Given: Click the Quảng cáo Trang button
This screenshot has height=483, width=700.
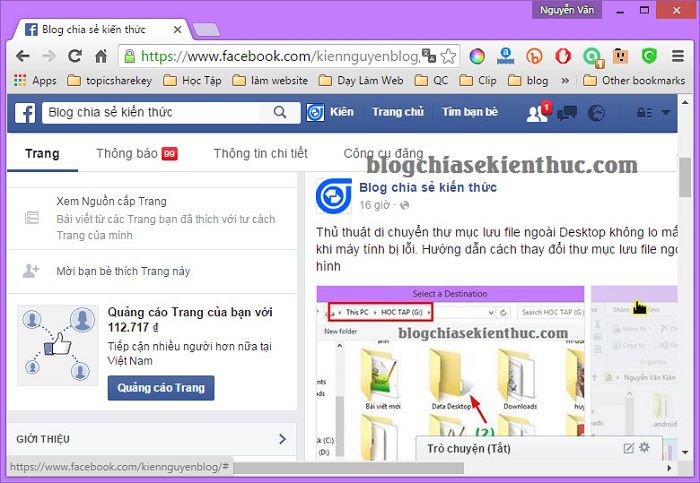Looking at the screenshot, I should pos(161,388).
